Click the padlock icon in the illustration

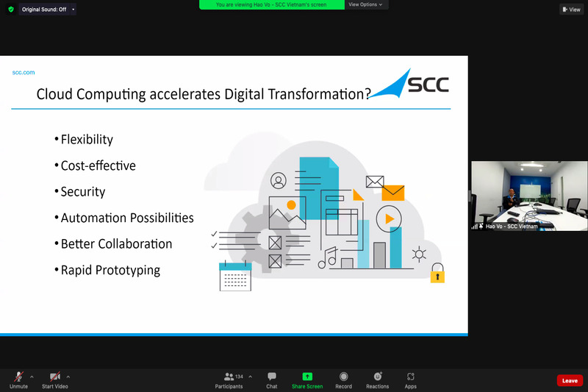tap(437, 273)
